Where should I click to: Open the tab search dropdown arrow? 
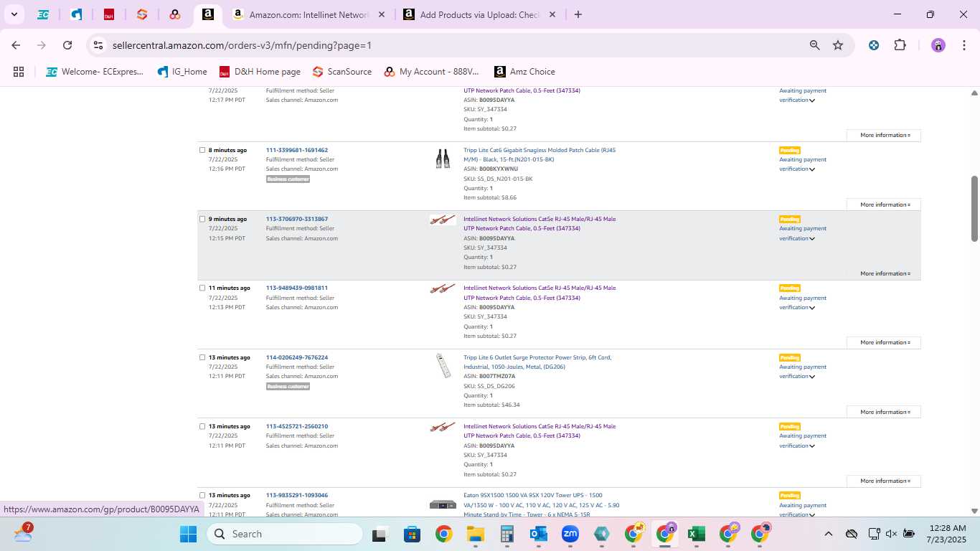14,14
